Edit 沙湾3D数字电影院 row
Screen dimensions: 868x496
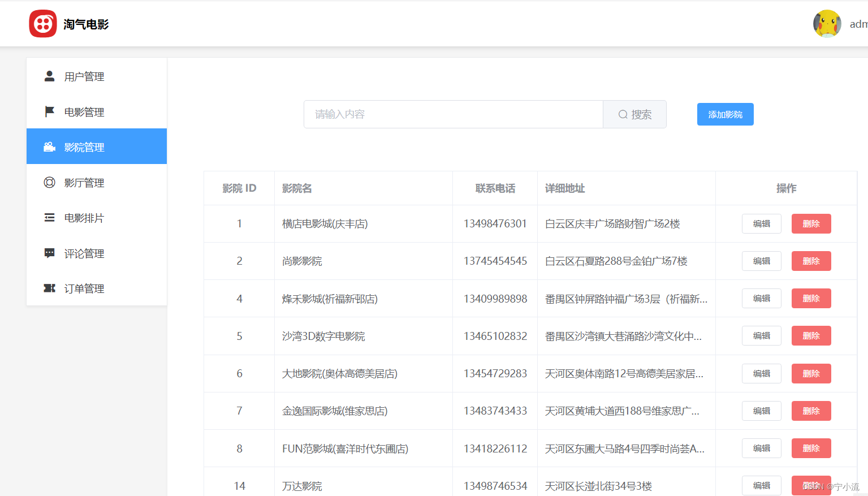click(761, 335)
